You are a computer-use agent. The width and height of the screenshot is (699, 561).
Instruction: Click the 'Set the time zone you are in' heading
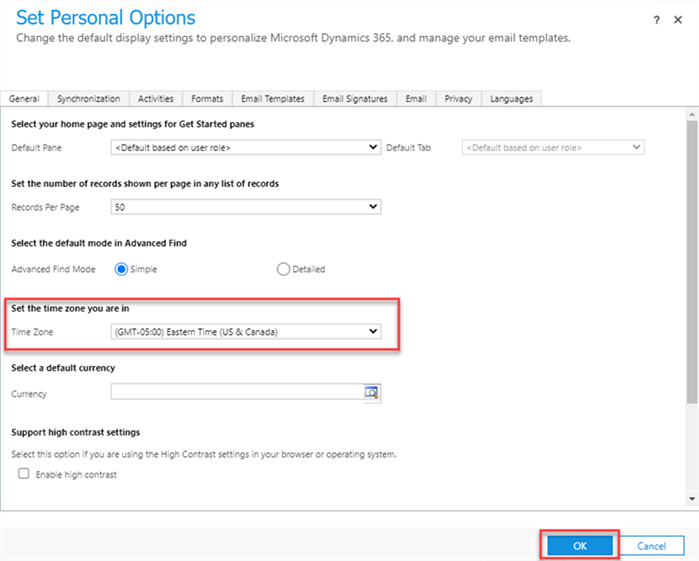point(70,308)
